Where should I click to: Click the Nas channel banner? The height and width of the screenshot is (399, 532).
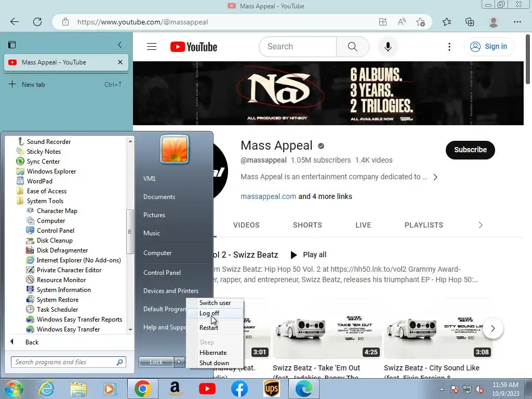pos(328,94)
